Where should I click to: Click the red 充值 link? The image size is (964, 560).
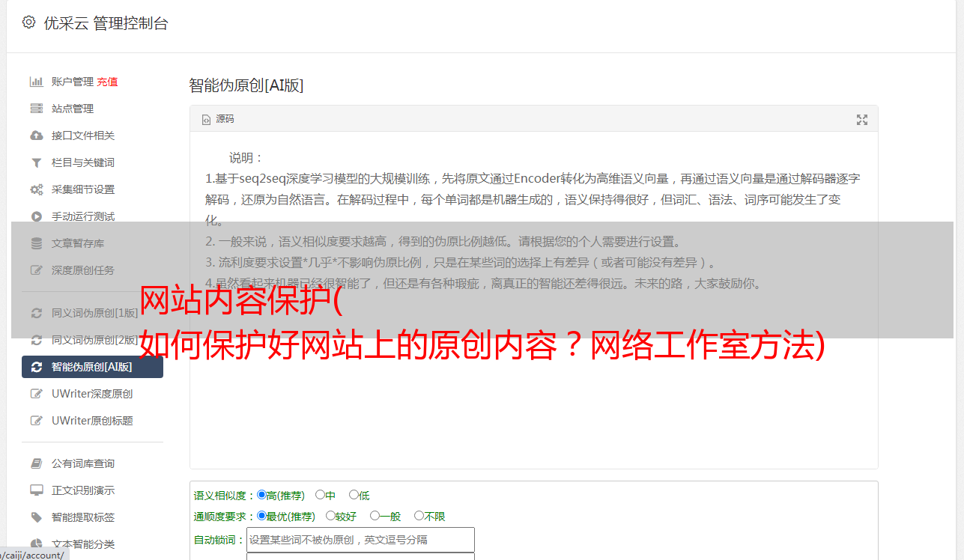pos(107,82)
